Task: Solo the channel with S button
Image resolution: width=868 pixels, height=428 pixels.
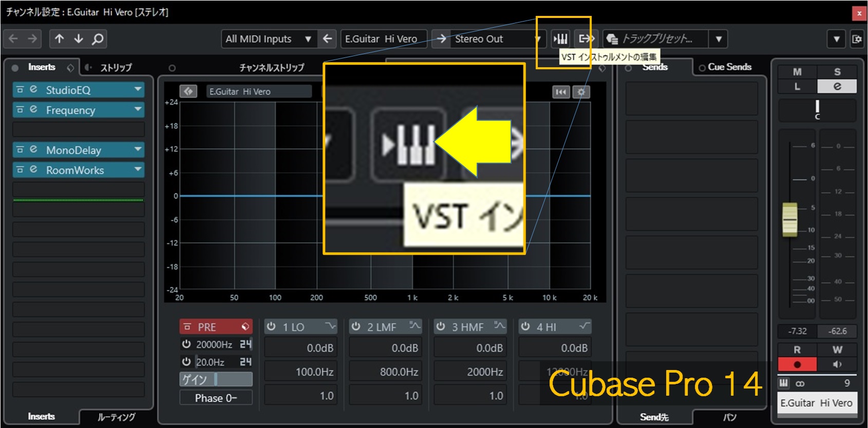Action: coord(837,72)
